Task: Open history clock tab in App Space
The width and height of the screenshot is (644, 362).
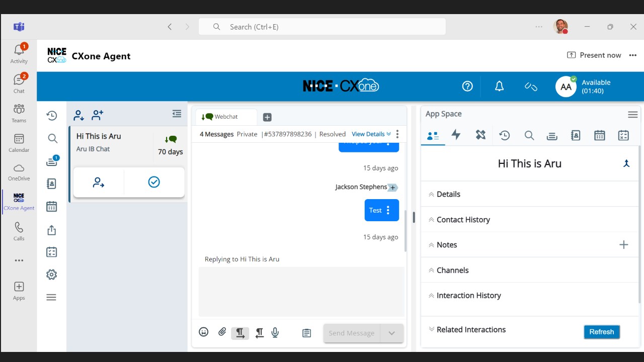Action: point(504,135)
